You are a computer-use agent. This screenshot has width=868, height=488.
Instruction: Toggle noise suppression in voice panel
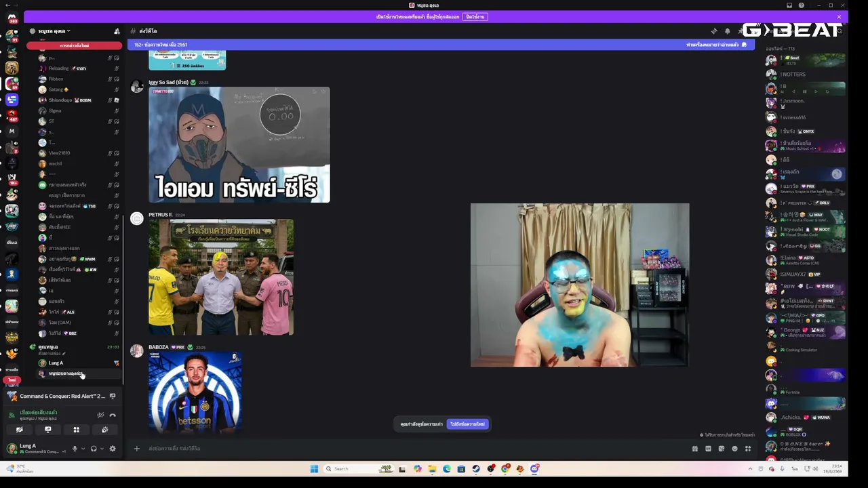[x=100, y=415]
